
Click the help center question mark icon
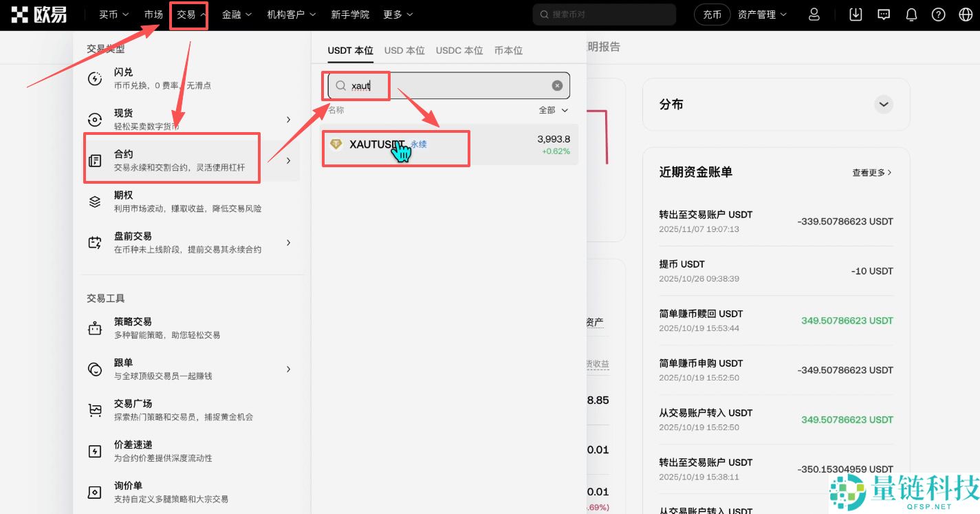(938, 14)
